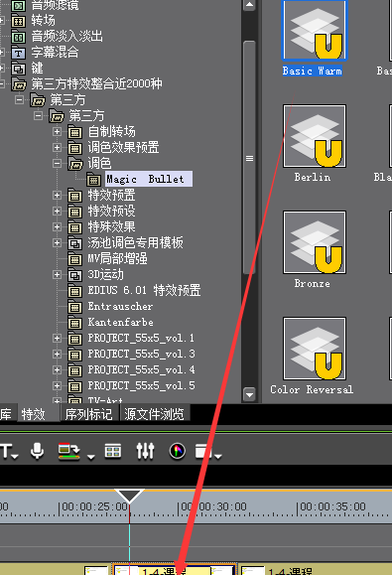Click the timeline playhead marker
The image size is (392, 575).
click(129, 496)
